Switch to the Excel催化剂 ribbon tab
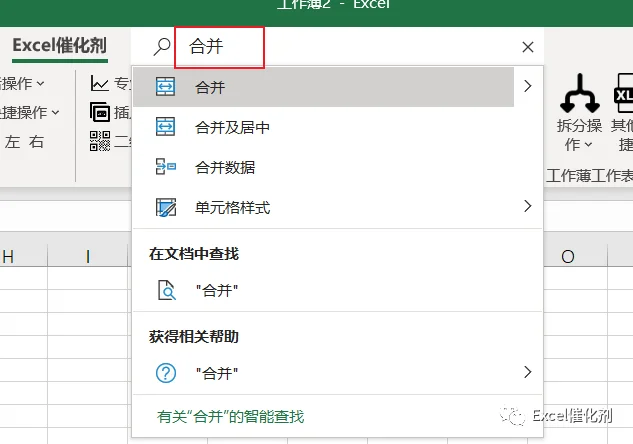633x444 pixels. [60, 45]
